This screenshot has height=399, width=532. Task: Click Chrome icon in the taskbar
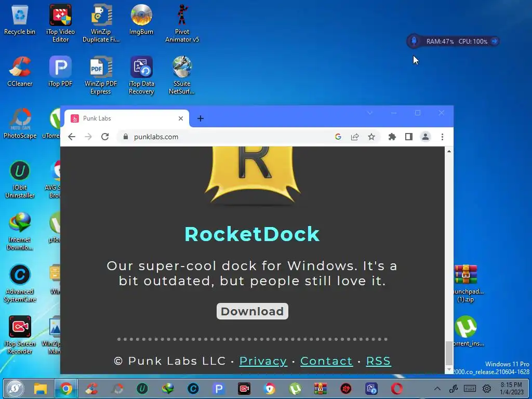tap(66, 389)
